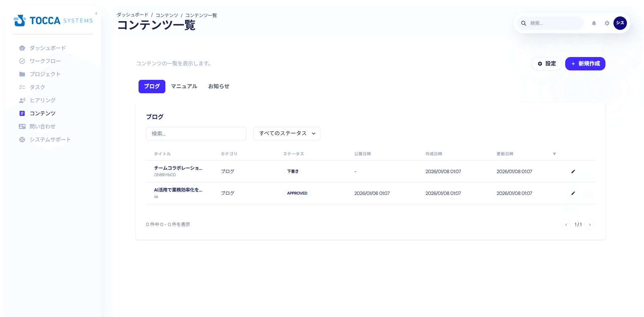
Task: Click the システムサポート globe icon
Action: (22, 139)
